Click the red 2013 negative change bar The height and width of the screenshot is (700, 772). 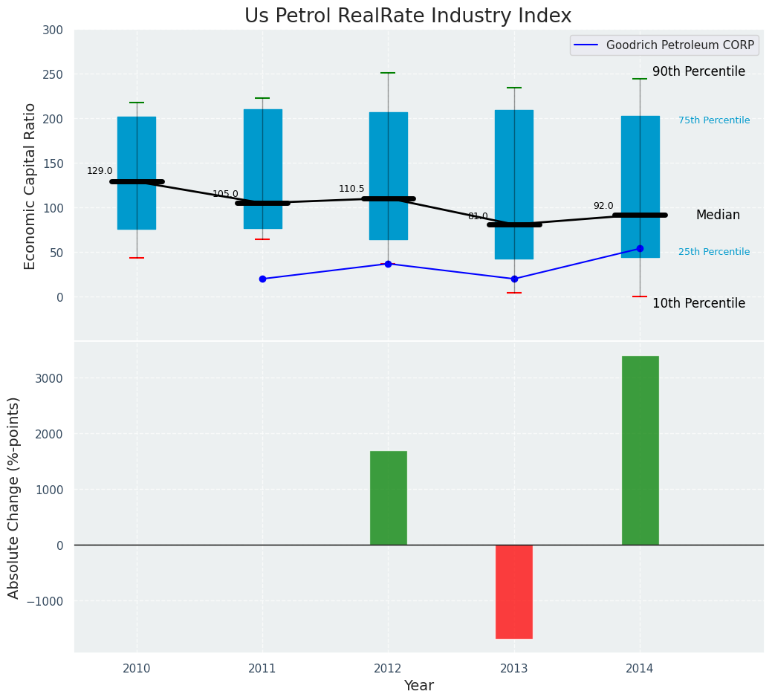click(x=514, y=592)
